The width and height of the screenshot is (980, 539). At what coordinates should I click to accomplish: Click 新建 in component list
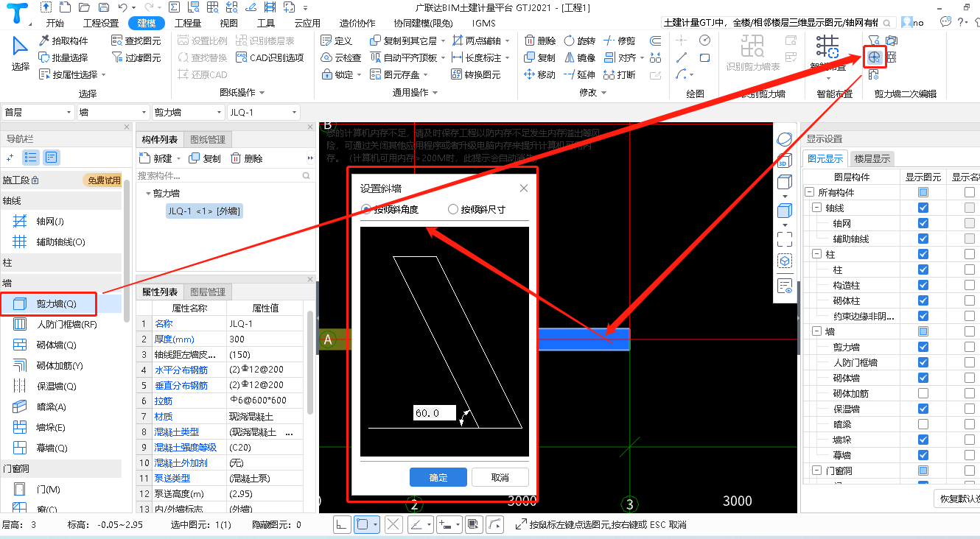160,158
